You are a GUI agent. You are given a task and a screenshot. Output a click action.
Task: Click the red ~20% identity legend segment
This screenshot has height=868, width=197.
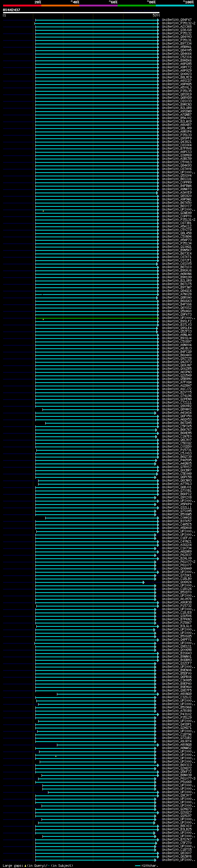(x=22, y=6)
